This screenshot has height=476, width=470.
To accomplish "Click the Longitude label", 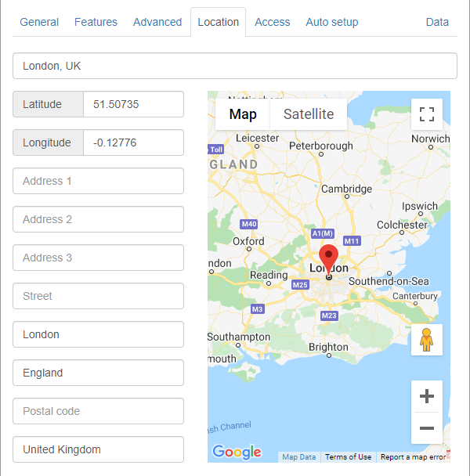I will click(x=48, y=142).
